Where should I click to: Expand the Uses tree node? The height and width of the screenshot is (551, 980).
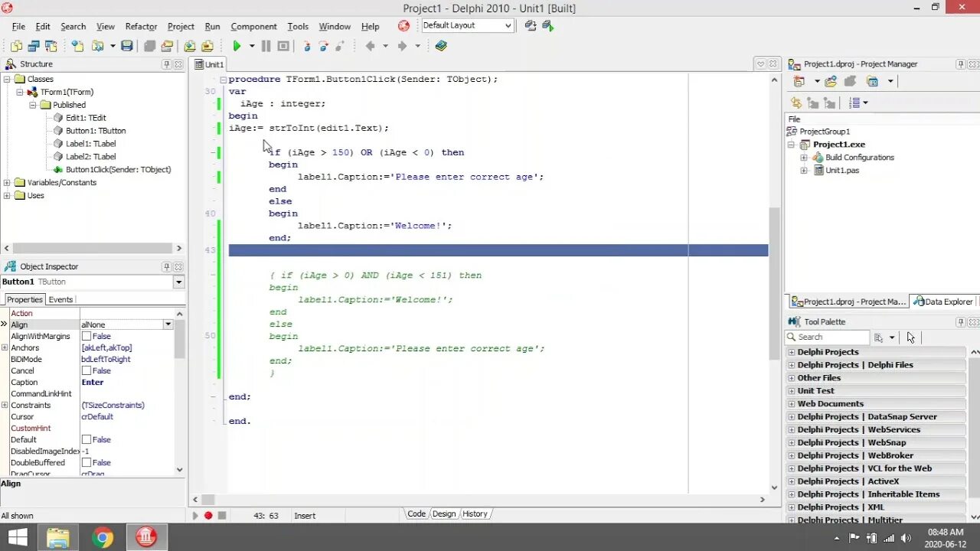coord(8,196)
